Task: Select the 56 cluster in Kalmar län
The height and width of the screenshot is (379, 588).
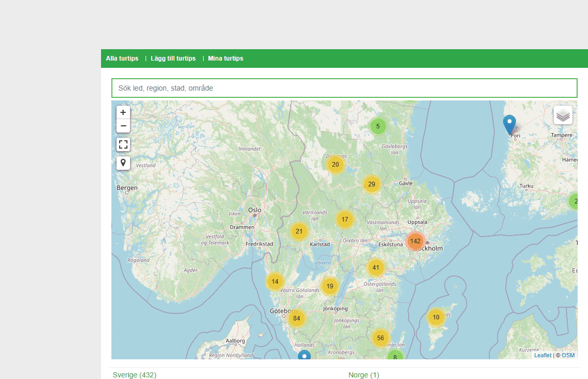Action: [x=380, y=338]
